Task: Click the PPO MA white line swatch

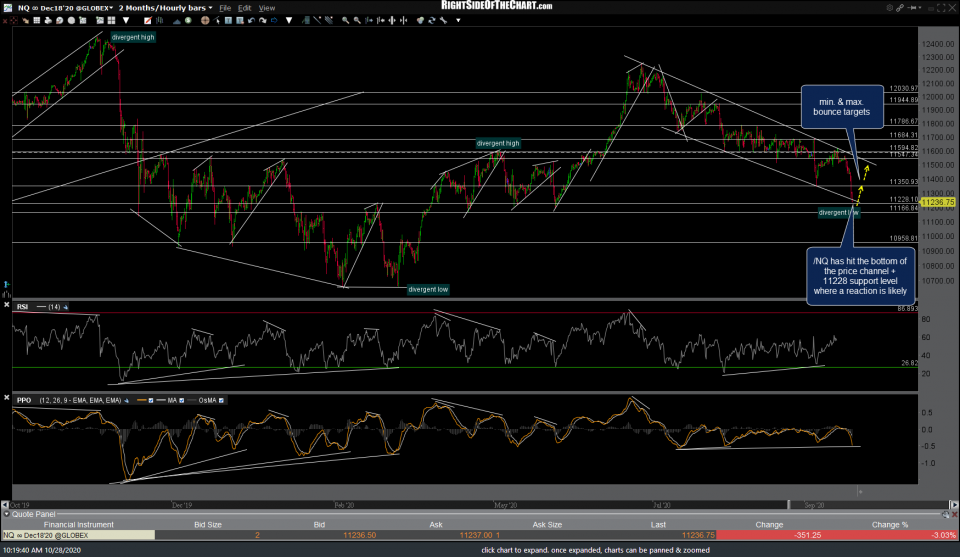Action: (x=162, y=400)
